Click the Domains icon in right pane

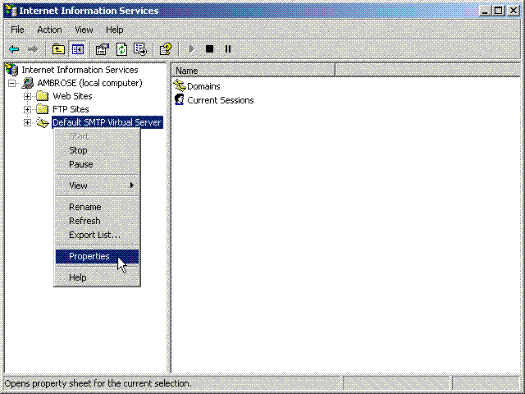179,86
